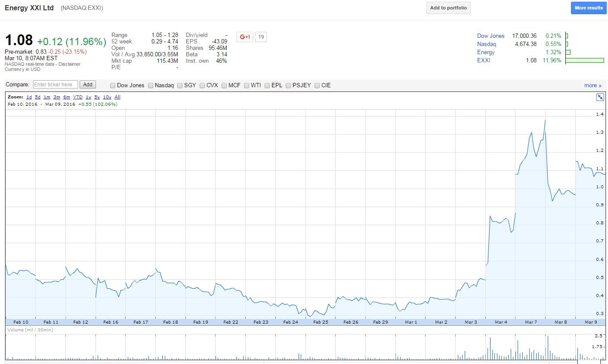
Task: Click the Mar 4 date label
Action: click(x=501, y=322)
